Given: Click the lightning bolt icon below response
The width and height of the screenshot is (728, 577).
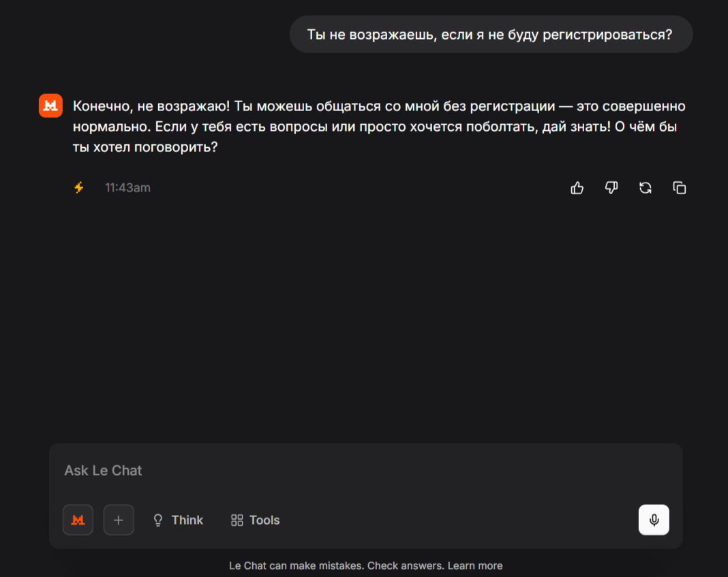Looking at the screenshot, I should pos(79,187).
